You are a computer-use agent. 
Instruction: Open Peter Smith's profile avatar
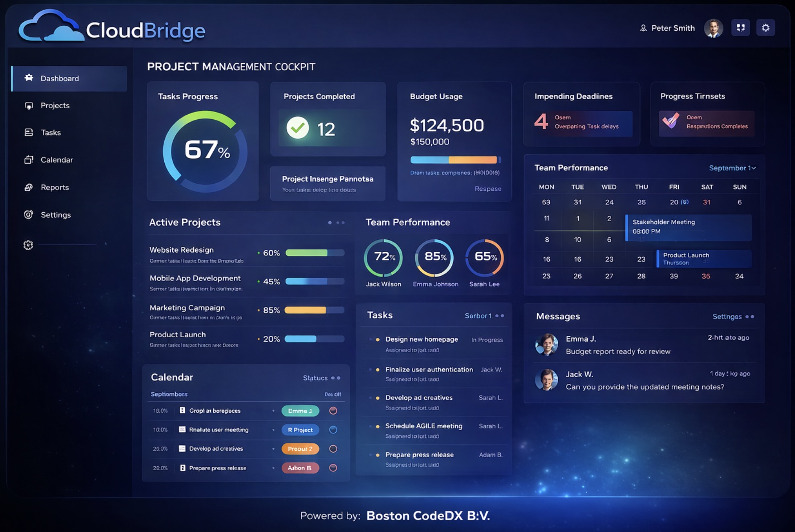[713, 28]
